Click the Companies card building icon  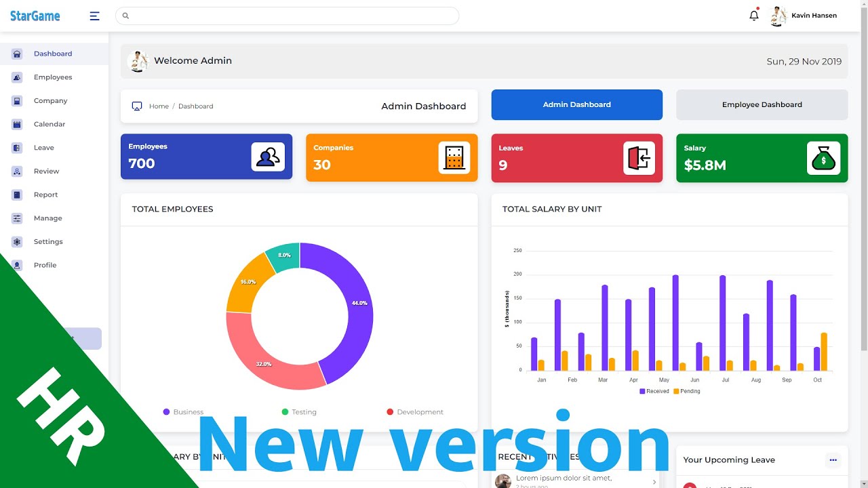pyautogui.click(x=454, y=157)
